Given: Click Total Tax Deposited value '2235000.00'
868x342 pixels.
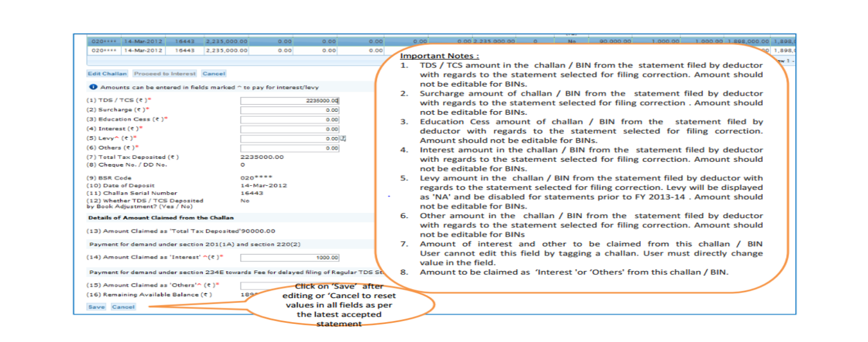Looking at the screenshot, I should point(262,157).
